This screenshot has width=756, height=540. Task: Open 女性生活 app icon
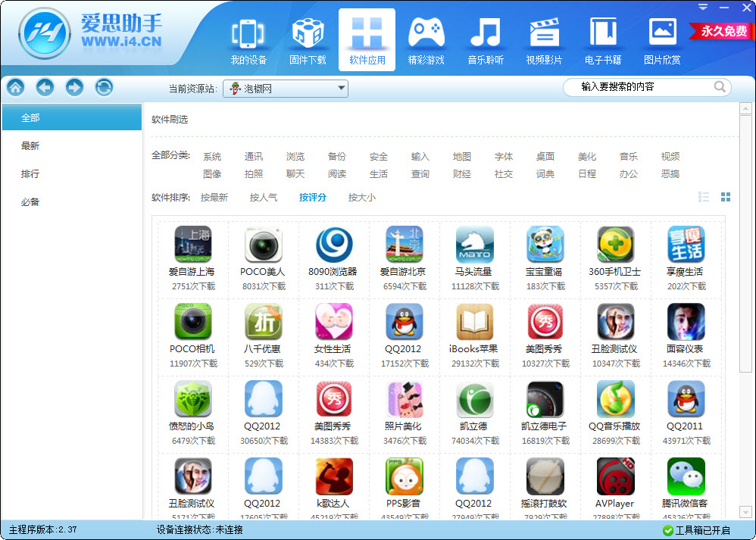pyautogui.click(x=334, y=322)
